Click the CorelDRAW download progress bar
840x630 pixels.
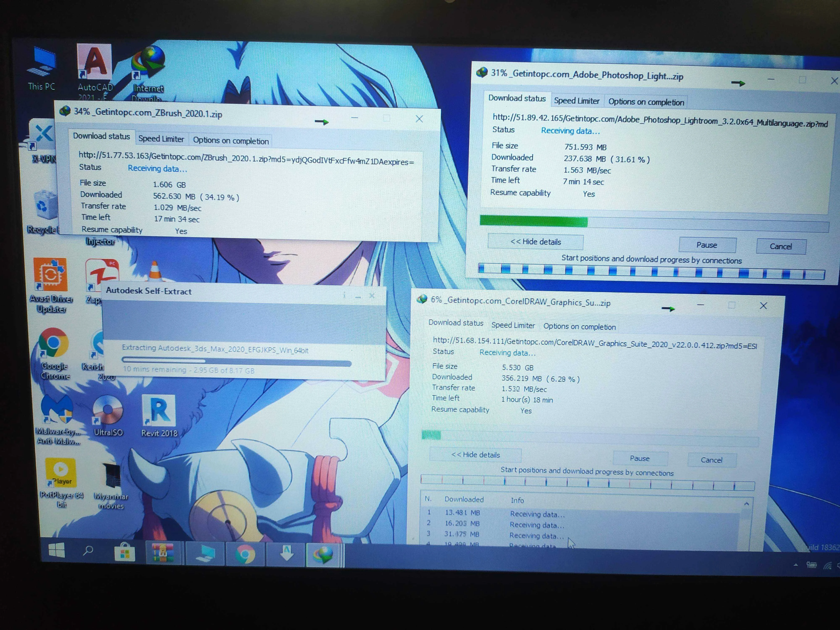tap(590, 438)
